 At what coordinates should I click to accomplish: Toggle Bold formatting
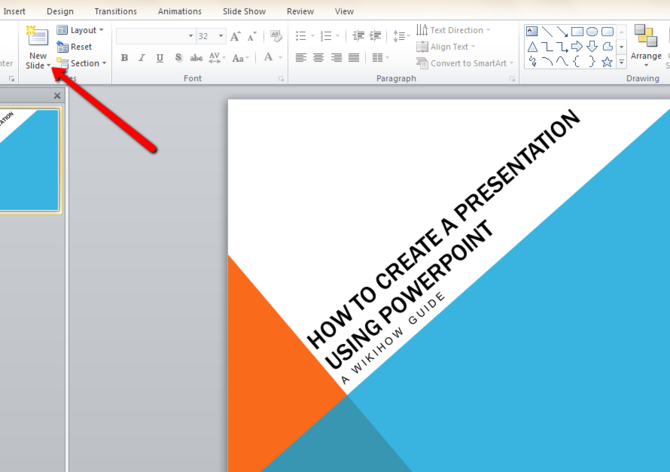click(124, 58)
